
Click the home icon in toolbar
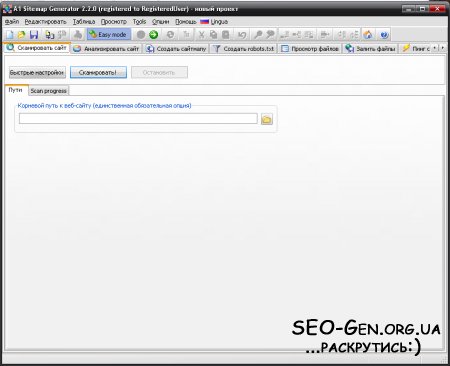368,34
